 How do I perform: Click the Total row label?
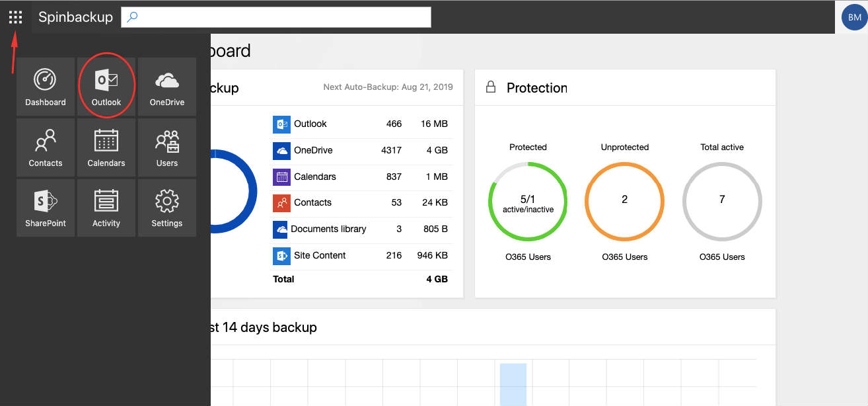coord(283,279)
